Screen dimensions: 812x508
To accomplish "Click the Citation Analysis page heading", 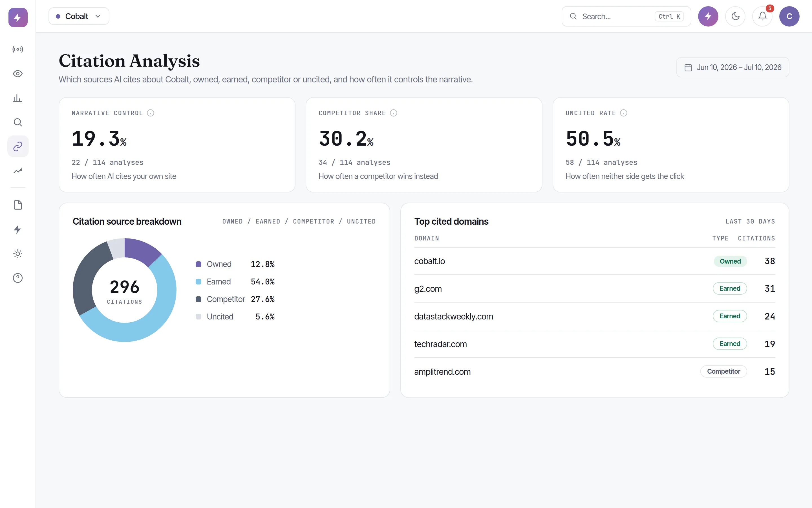I will [x=129, y=61].
